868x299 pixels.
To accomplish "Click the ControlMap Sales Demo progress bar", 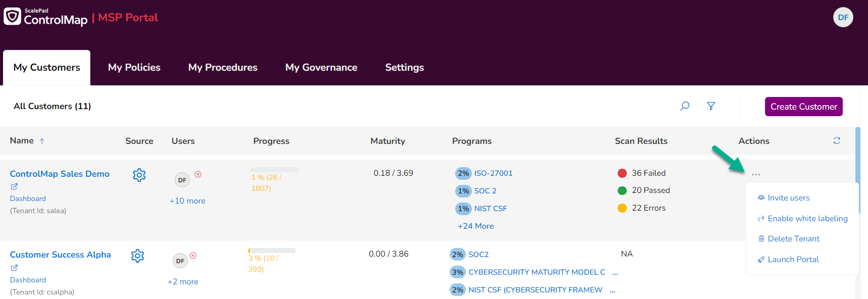I will point(275,170).
